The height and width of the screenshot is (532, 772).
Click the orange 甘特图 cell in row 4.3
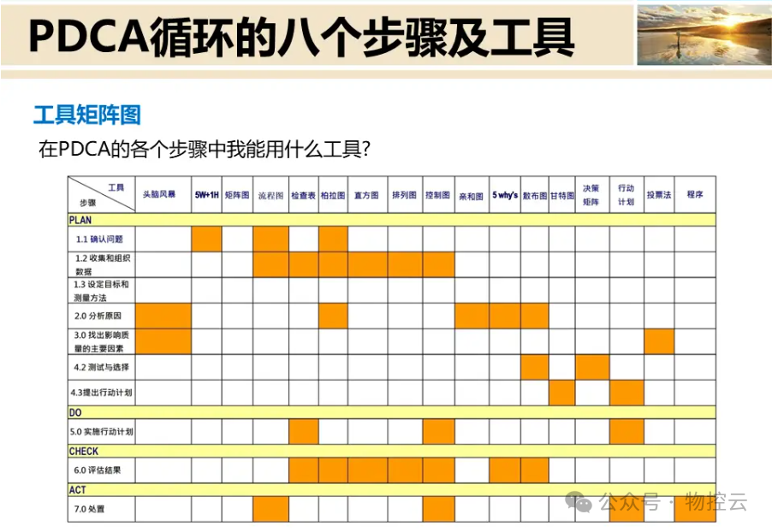561,393
